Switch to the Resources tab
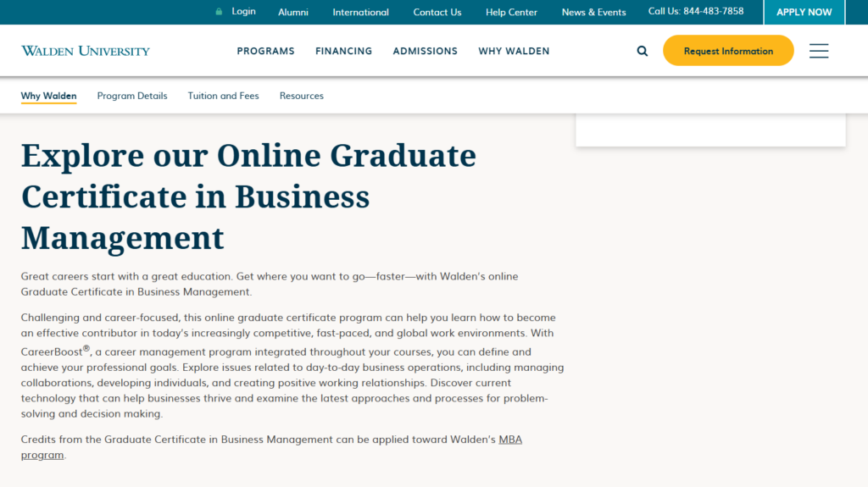 301,96
